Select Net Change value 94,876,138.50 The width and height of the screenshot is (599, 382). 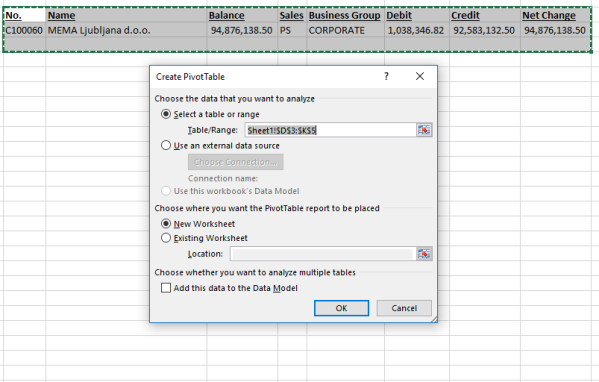click(556, 30)
